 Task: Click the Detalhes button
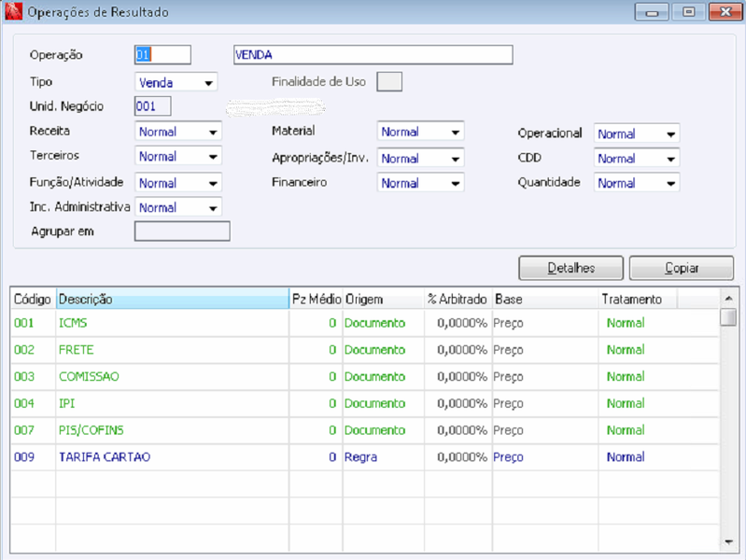coord(570,268)
